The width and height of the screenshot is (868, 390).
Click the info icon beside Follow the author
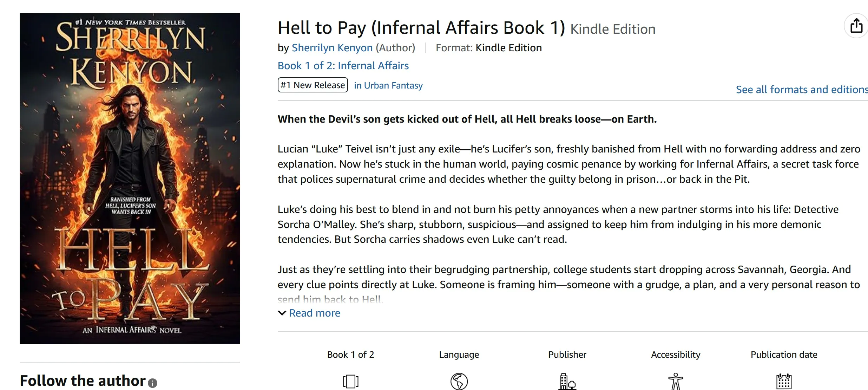(153, 383)
